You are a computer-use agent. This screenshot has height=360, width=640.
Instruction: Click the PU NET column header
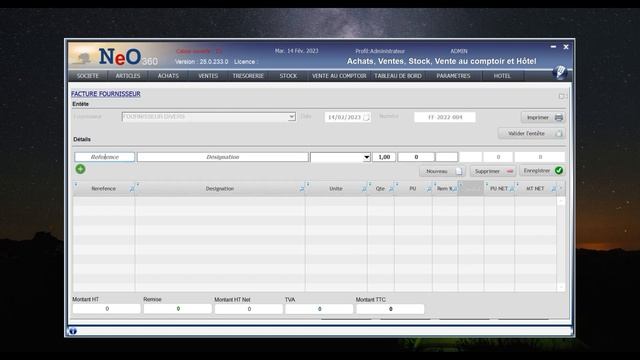(499, 189)
